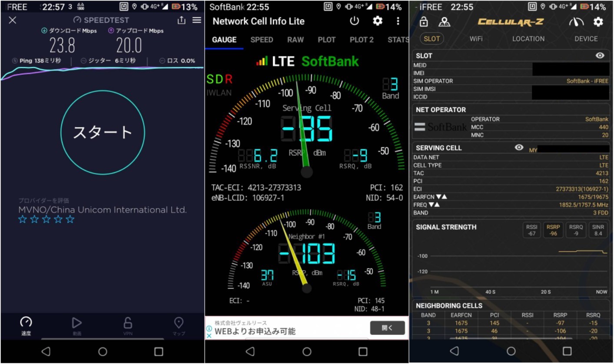Open the VPN tab in Speedtest
Image resolution: width=614 pixels, height=364 pixels.
coord(128,325)
